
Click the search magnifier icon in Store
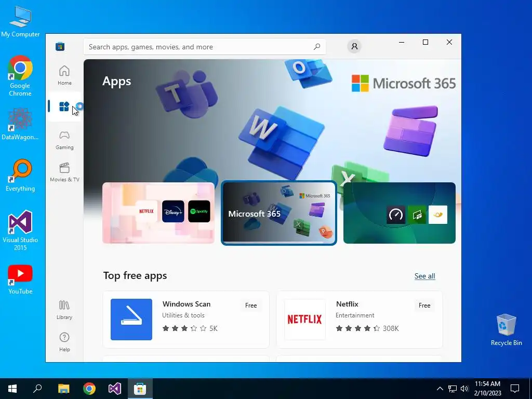[317, 47]
